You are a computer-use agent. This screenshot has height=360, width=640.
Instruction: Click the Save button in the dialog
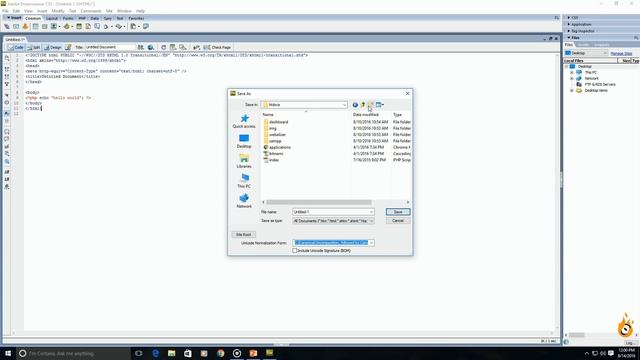pos(398,212)
